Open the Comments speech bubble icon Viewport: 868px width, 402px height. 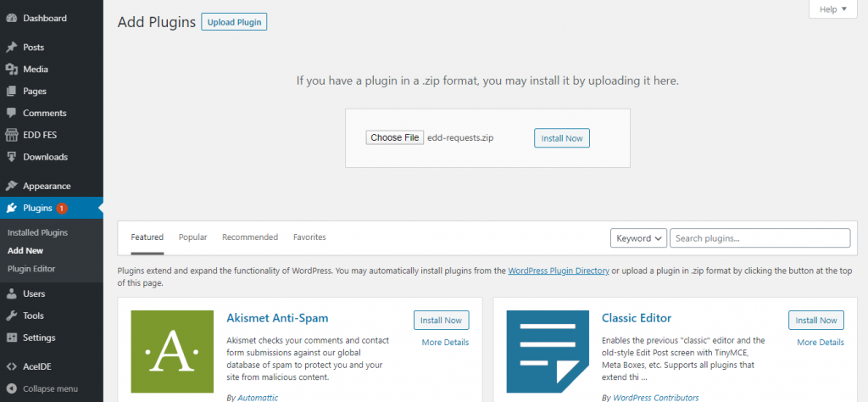(x=12, y=113)
